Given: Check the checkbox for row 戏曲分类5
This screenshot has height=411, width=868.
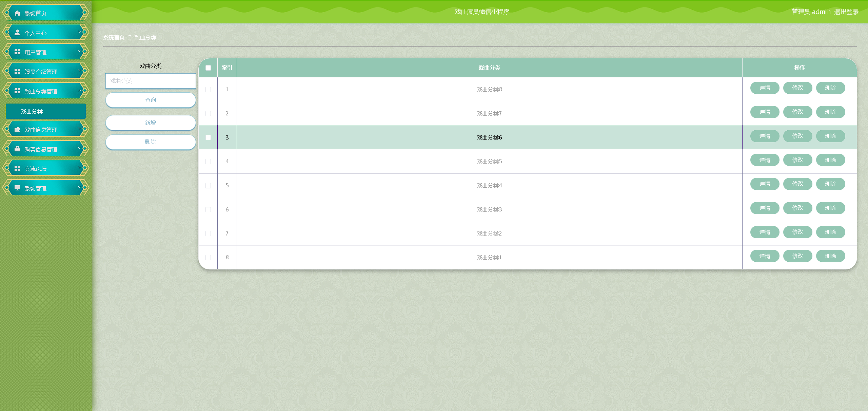Looking at the screenshot, I should [x=208, y=162].
